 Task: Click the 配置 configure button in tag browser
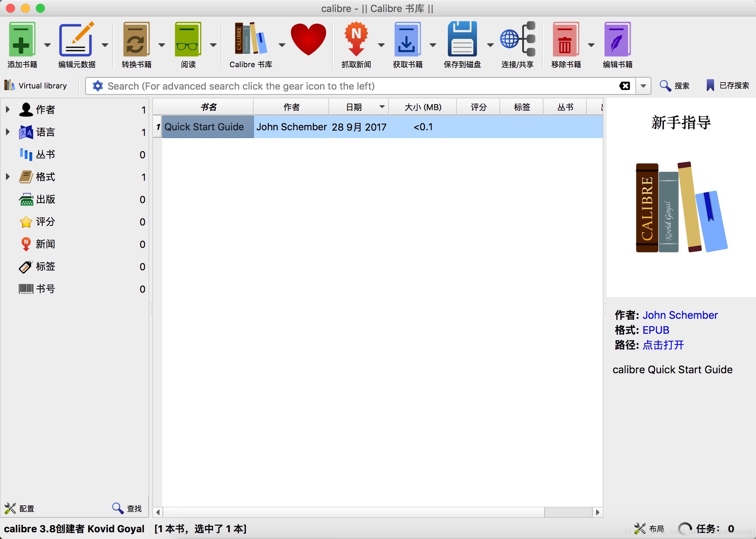pyautogui.click(x=19, y=508)
